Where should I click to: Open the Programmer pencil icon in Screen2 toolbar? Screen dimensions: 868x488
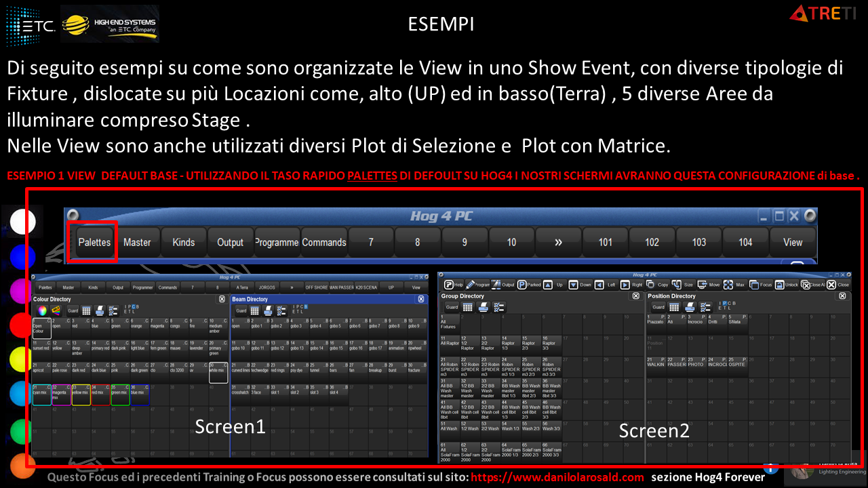(x=471, y=285)
